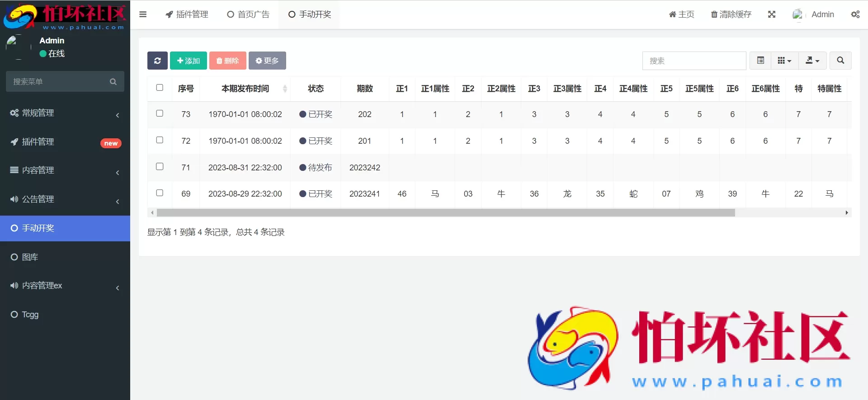Click the Admin avatar in top bar
868x400 pixels.
point(798,14)
